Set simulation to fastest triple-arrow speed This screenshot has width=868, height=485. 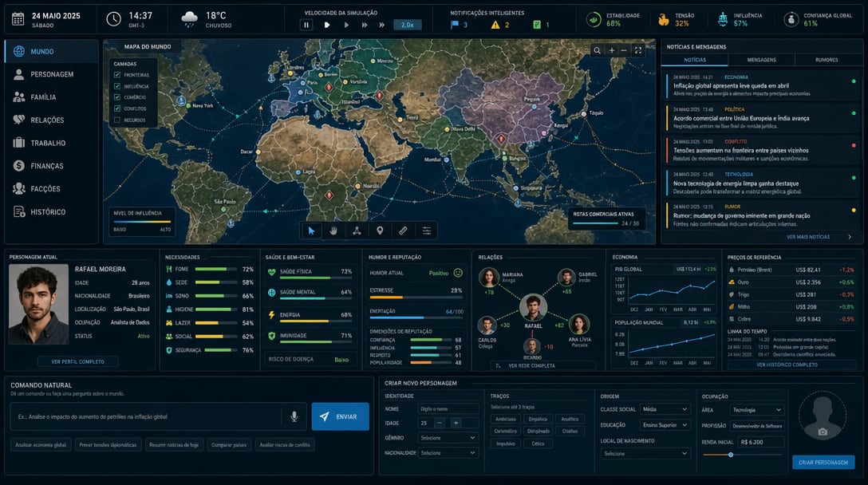(x=381, y=25)
